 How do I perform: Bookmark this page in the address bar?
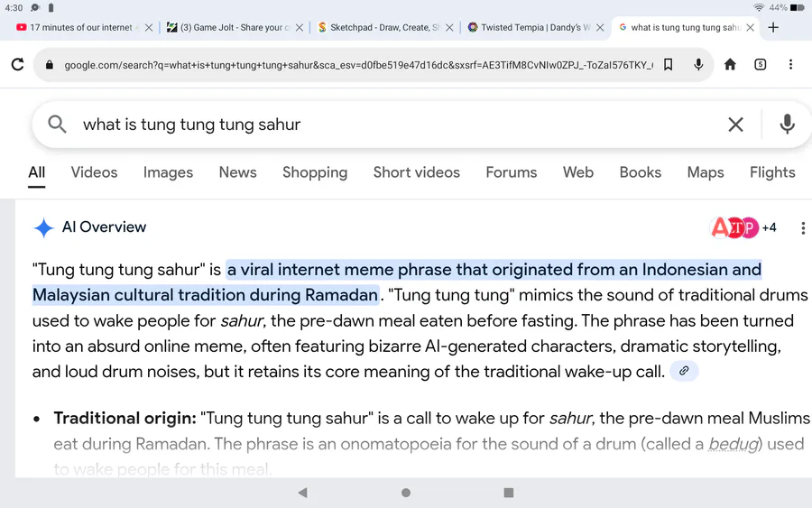(668, 64)
